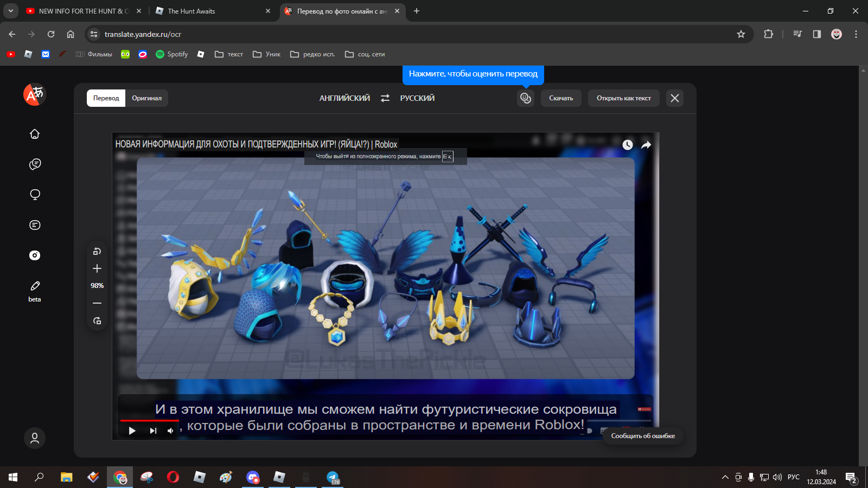The image size is (868, 488).
Task: Open the tab search dropdown arrow
Action: coord(10,11)
